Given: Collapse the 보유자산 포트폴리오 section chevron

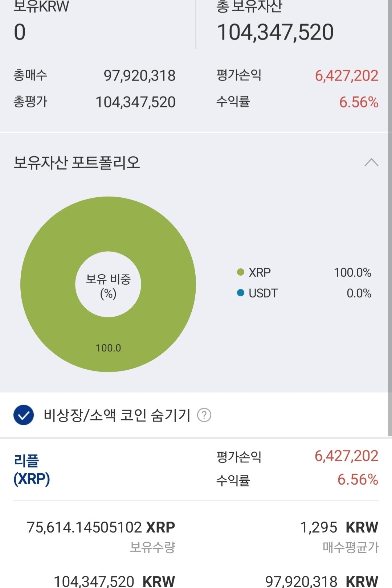Looking at the screenshot, I should click(x=371, y=163).
